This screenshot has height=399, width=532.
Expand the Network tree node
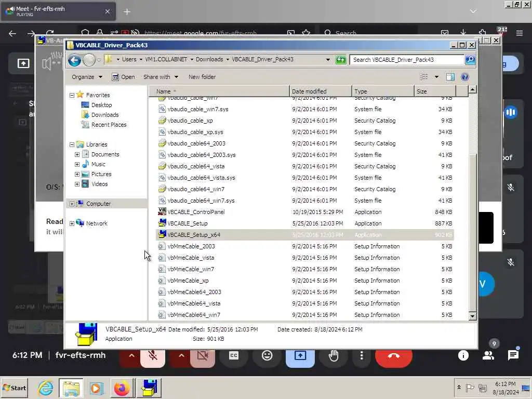[x=72, y=223]
